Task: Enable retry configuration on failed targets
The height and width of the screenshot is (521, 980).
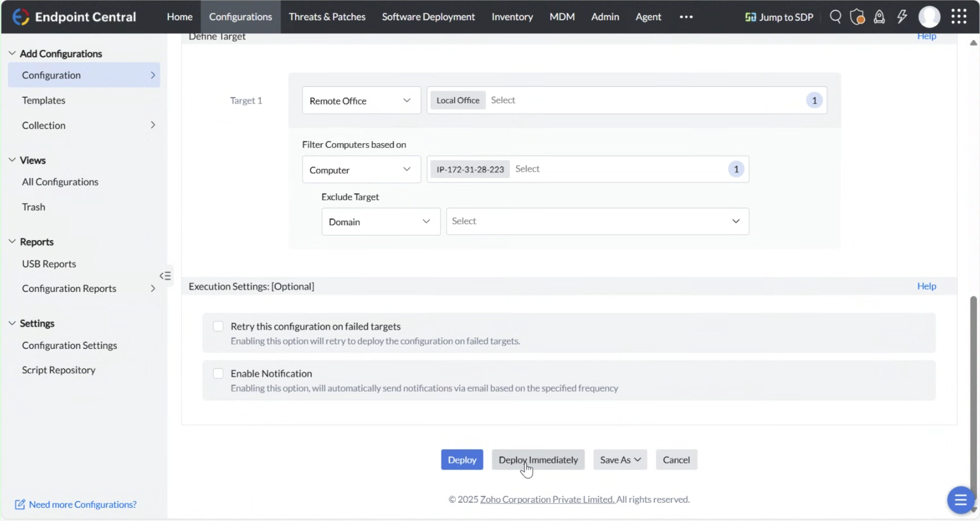Action: pos(218,326)
